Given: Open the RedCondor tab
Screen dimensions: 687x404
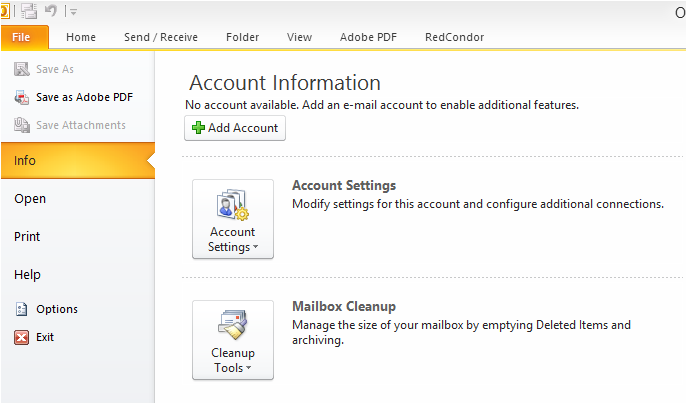Looking at the screenshot, I should coord(454,37).
